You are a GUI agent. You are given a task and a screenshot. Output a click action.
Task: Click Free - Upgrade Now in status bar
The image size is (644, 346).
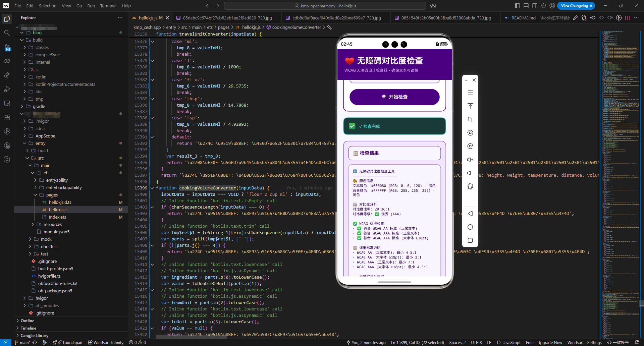[x=544, y=342]
